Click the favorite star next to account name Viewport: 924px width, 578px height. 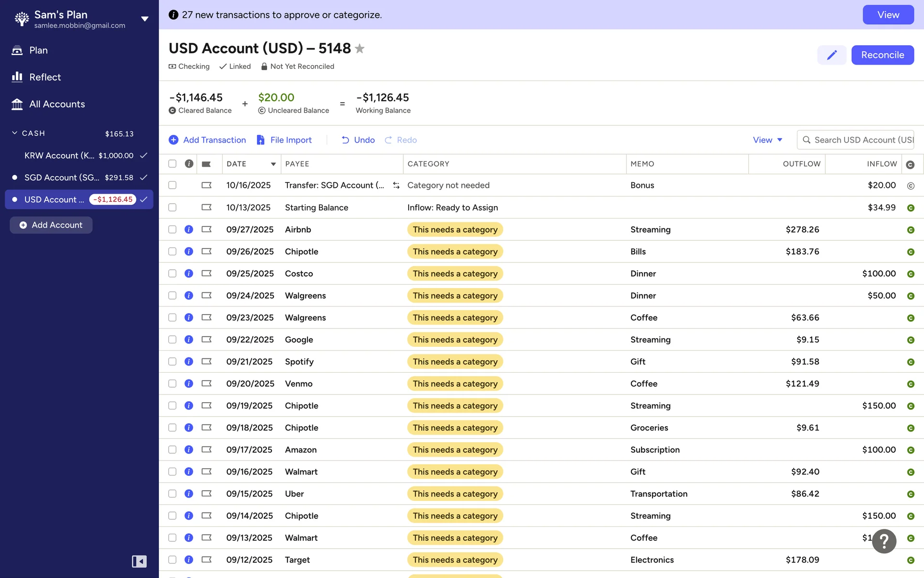click(359, 49)
